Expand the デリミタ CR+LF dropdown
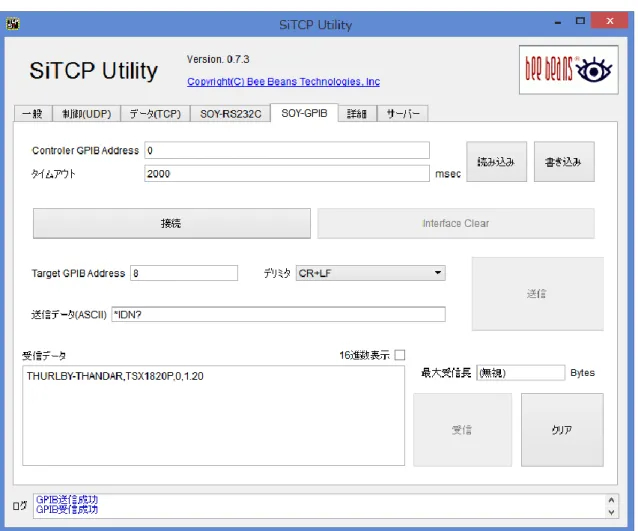Image resolution: width=638 pixels, height=531 pixels. [371, 273]
